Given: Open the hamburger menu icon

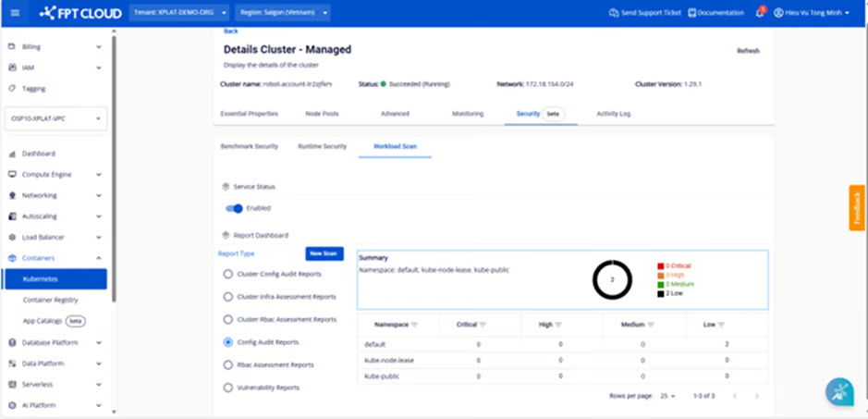Looking at the screenshot, I should 14,13.
